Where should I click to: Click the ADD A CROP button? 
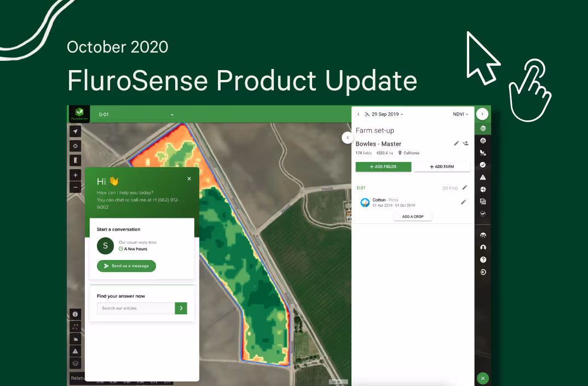coord(413,216)
